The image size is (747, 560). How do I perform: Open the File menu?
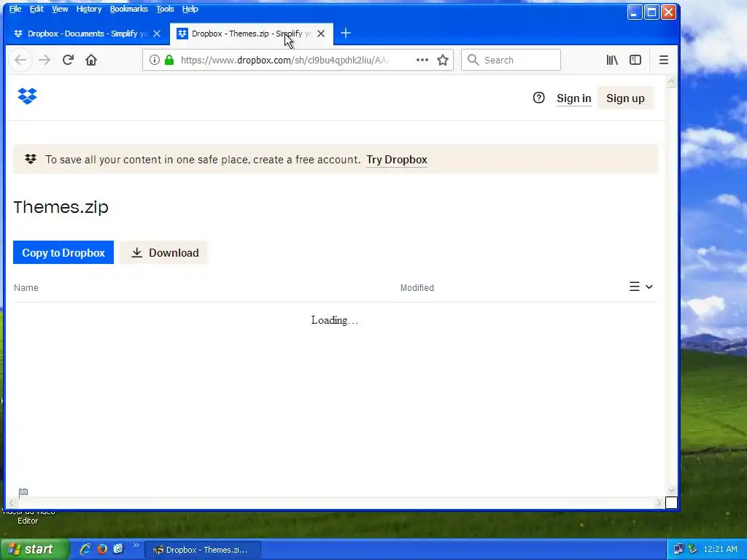coord(15,9)
